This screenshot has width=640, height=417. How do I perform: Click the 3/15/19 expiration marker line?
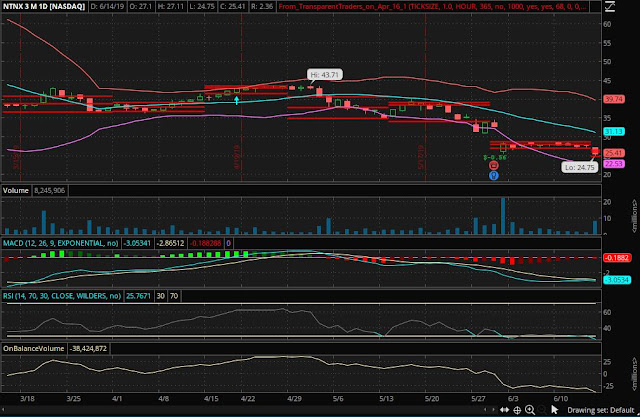(20, 98)
